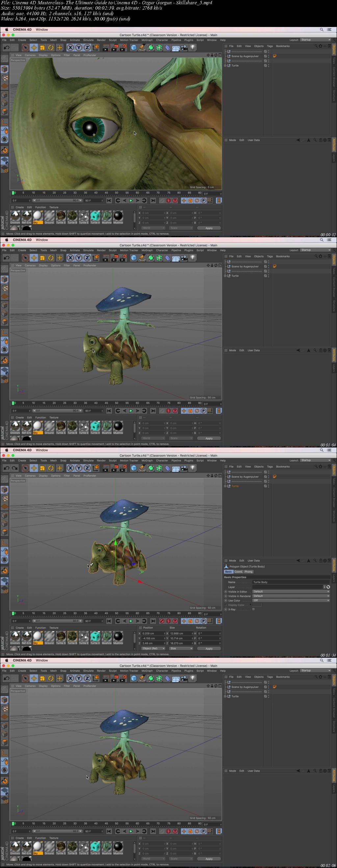This screenshot has height=868, width=337.
Task: Switch to Coord. tab in 00:01:34 frame
Action: point(238,572)
